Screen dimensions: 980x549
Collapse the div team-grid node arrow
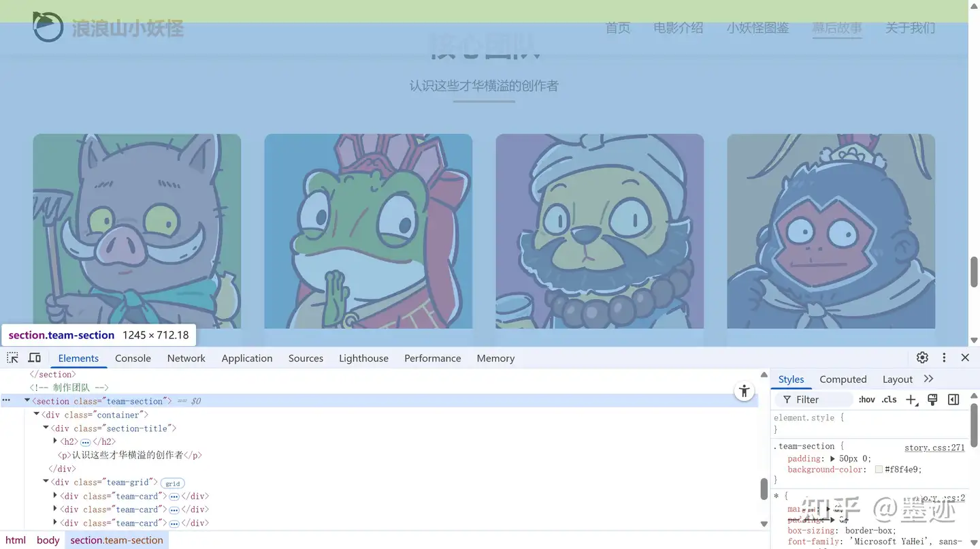click(x=46, y=482)
